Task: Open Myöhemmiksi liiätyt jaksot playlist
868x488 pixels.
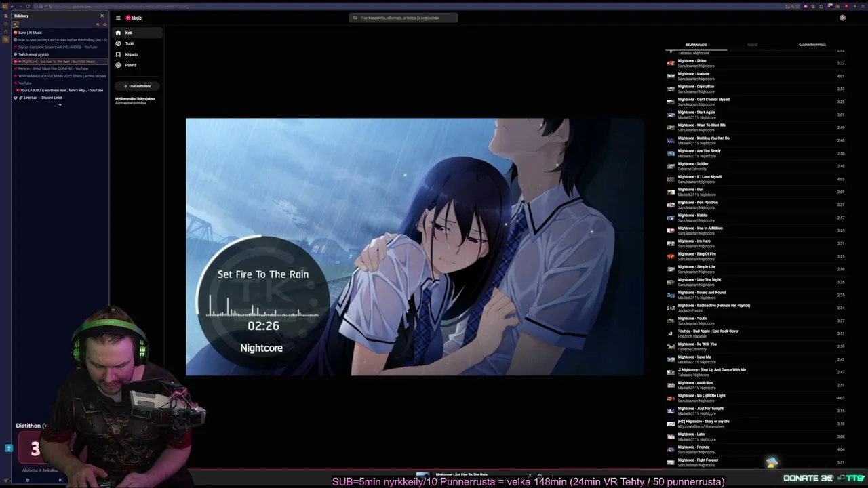Action: tap(136, 100)
